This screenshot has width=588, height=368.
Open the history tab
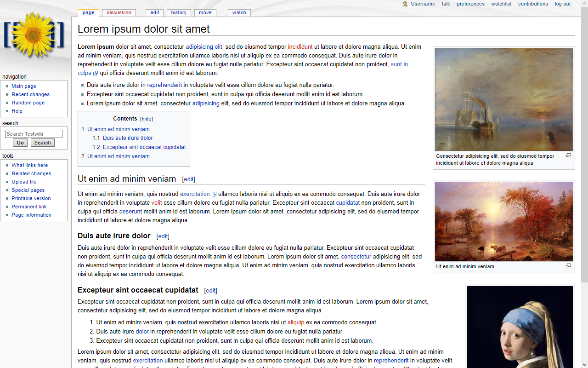click(179, 13)
